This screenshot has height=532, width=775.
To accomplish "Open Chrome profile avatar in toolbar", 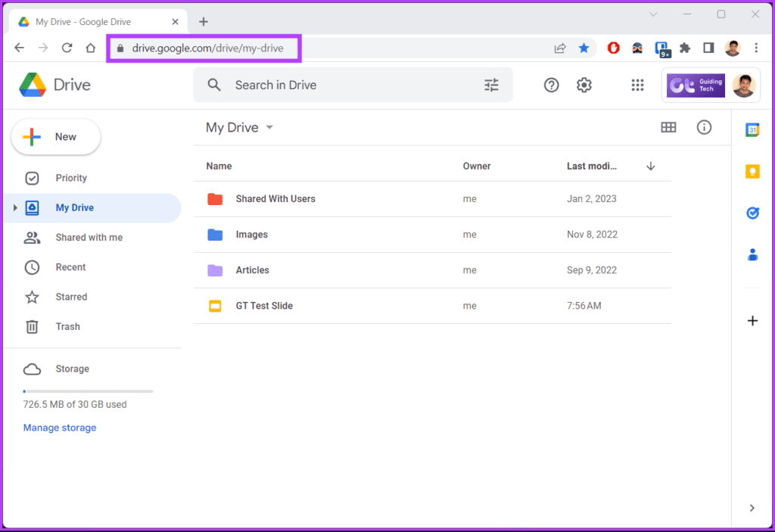I will click(732, 48).
